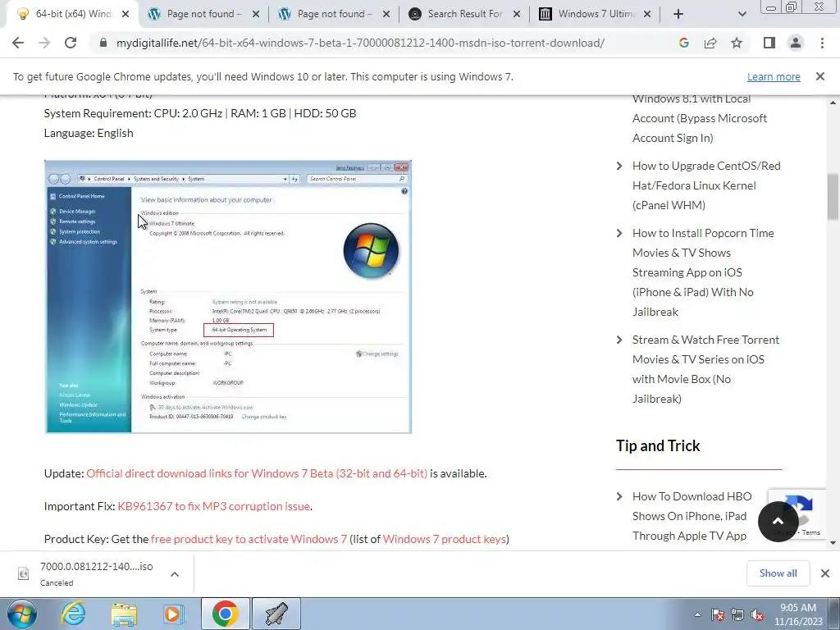Screen dimensions: 840x630
Task: Click the scrollbar up arrow
Action: (833, 103)
